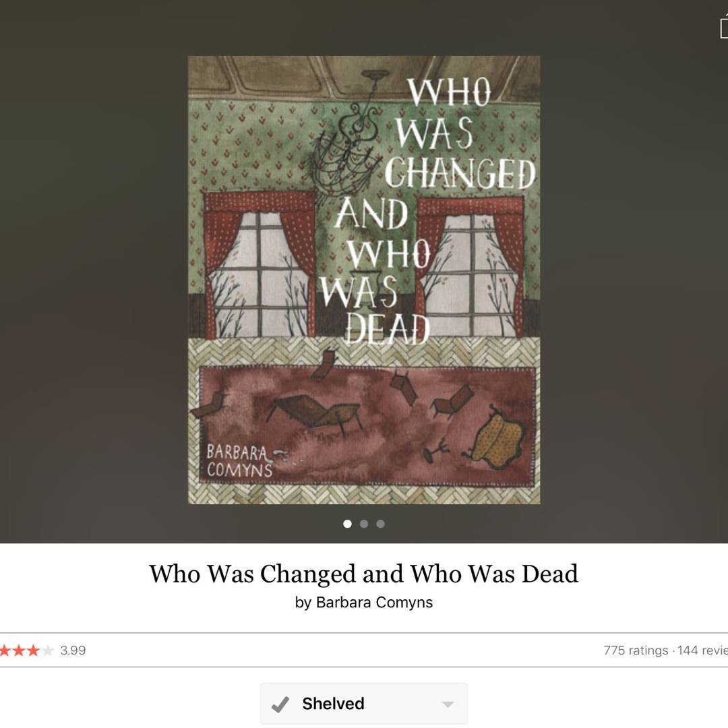Open the 144 reviews list
This screenshot has width=728, height=728.
pyautogui.click(x=702, y=650)
